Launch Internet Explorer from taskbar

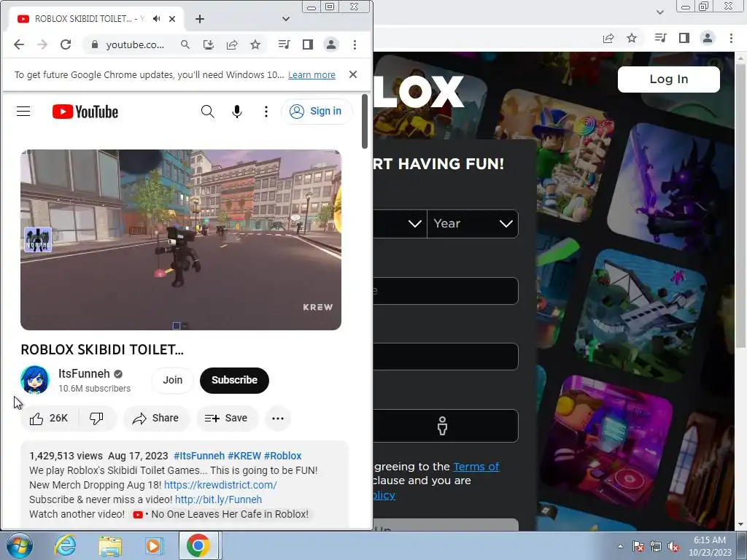tap(65, 545)
